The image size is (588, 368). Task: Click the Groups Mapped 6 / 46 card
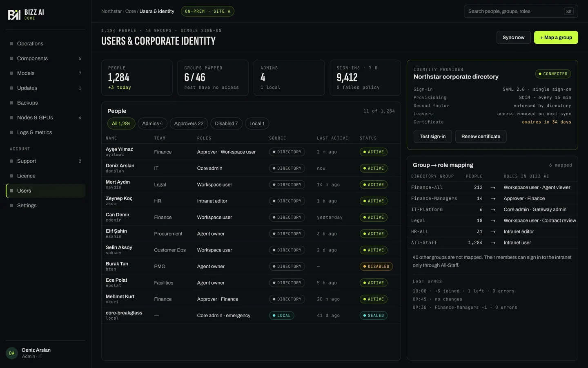pos(213,78)
